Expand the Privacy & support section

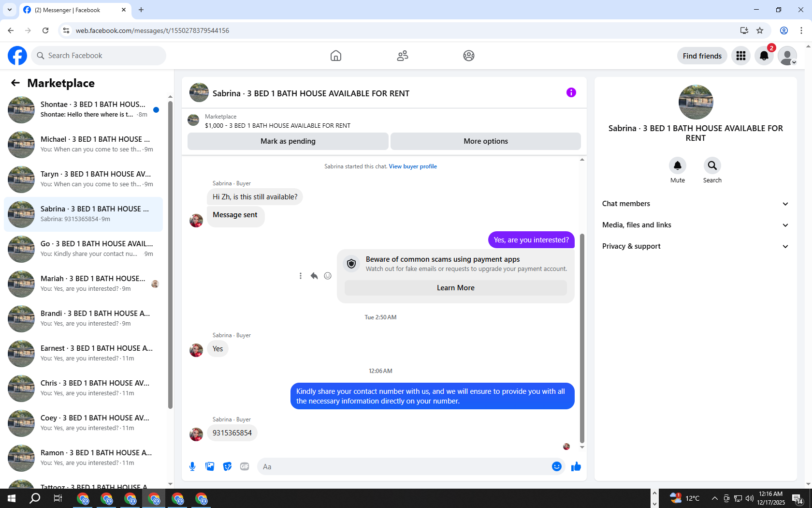point(696,246)
